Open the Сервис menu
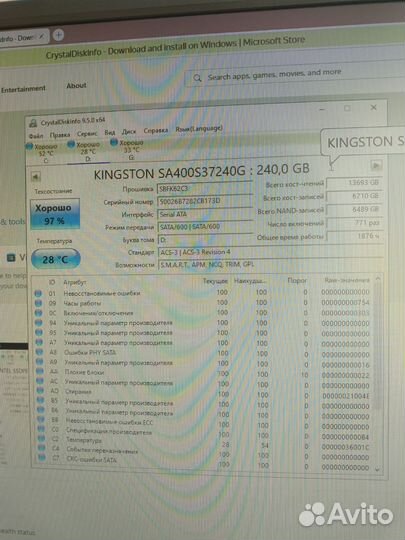Screen dimensions: 405x540 87,134
